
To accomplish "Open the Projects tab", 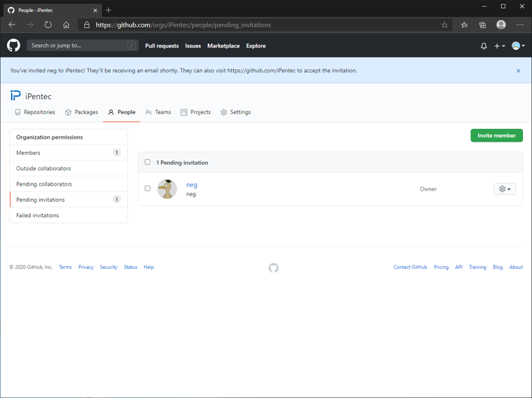I will coord(195,112).
